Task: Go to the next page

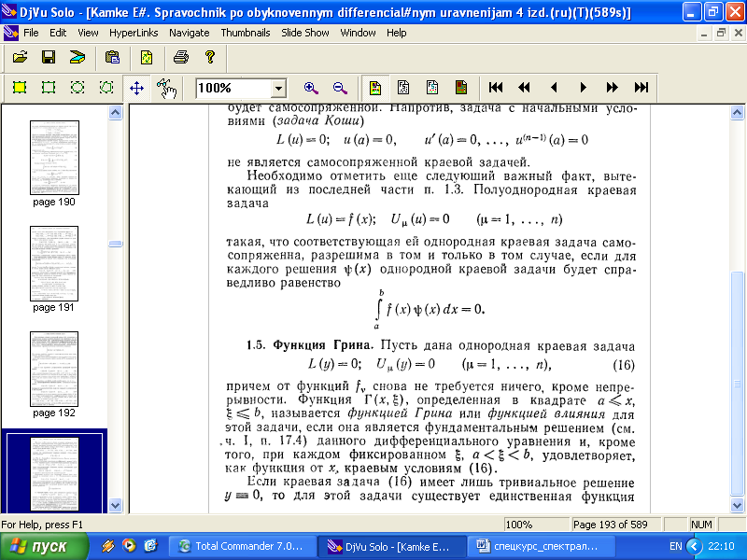Action: [x=583, y=88]
